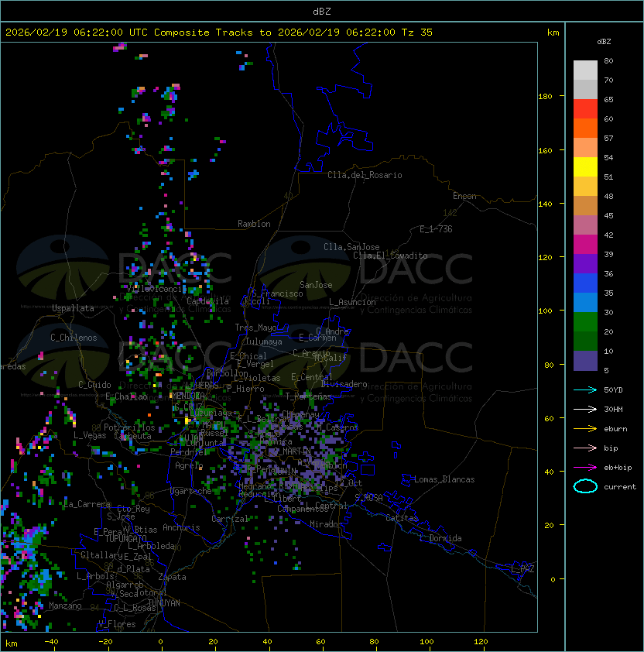This screenshot has width=644, height=652.
Task: Click the 'E_1-736' map label
Action: [436, 229]
